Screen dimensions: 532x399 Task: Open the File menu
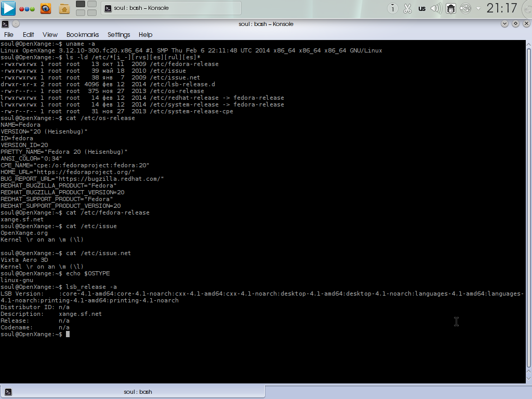point(9,35)
